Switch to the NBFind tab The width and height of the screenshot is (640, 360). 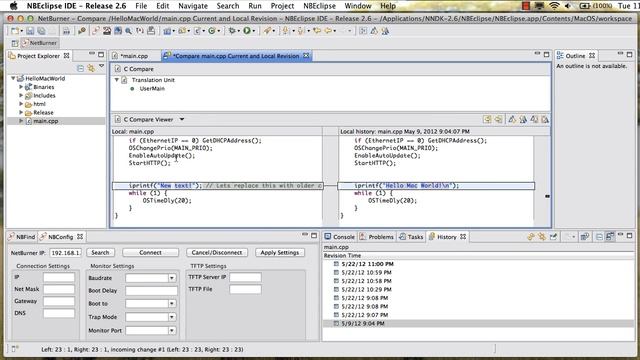point(22,237)
